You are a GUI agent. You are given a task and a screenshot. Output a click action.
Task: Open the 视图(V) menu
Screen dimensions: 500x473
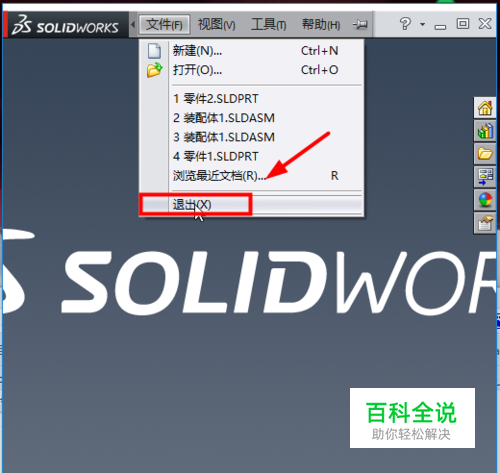point(217,25)
